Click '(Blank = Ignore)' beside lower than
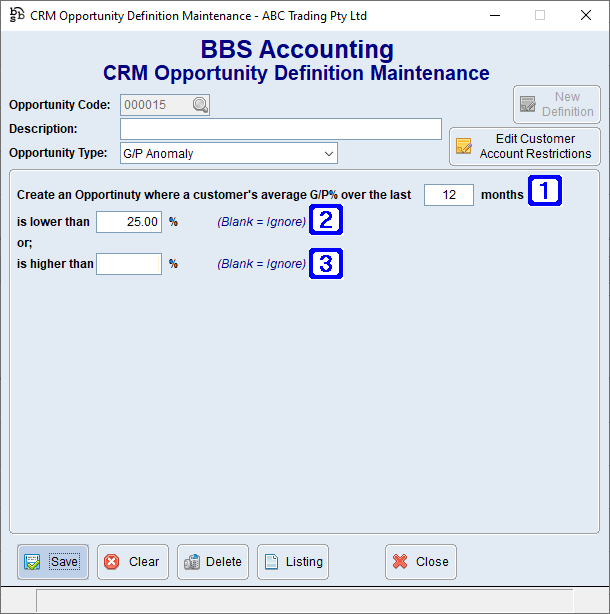This screenshot has width=610, height=614. point(261,222)
